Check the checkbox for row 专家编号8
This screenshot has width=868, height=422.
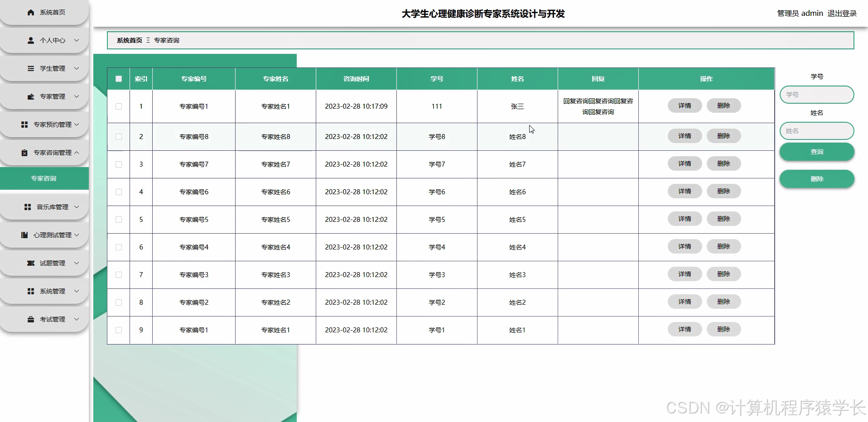click(119, 137)
